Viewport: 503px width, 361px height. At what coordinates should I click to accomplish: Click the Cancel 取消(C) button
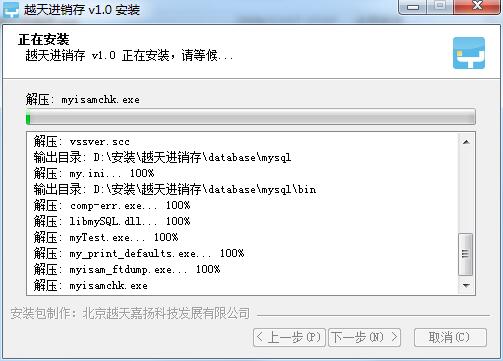pos(450,337)
